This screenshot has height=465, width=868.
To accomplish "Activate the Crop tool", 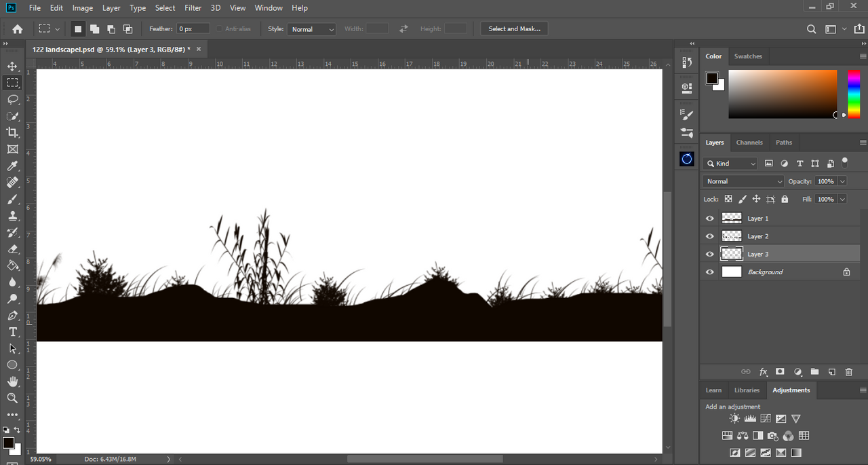I will click(12, 132).
